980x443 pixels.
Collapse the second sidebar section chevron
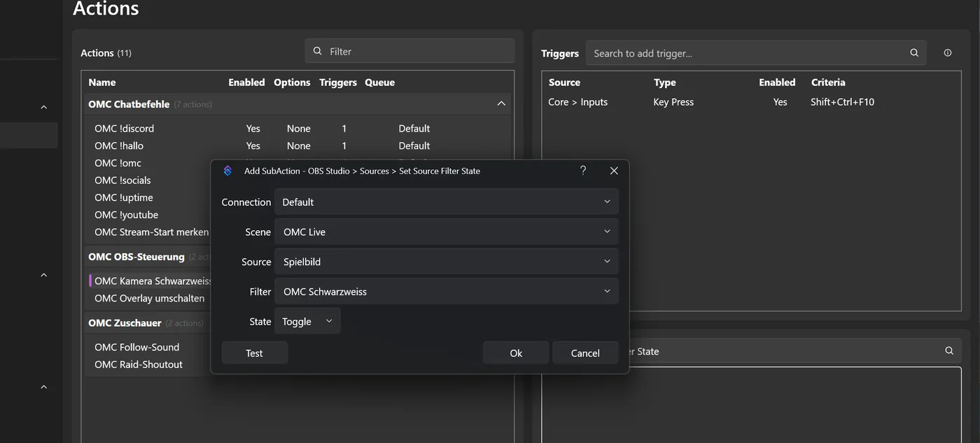pos(43,275)
